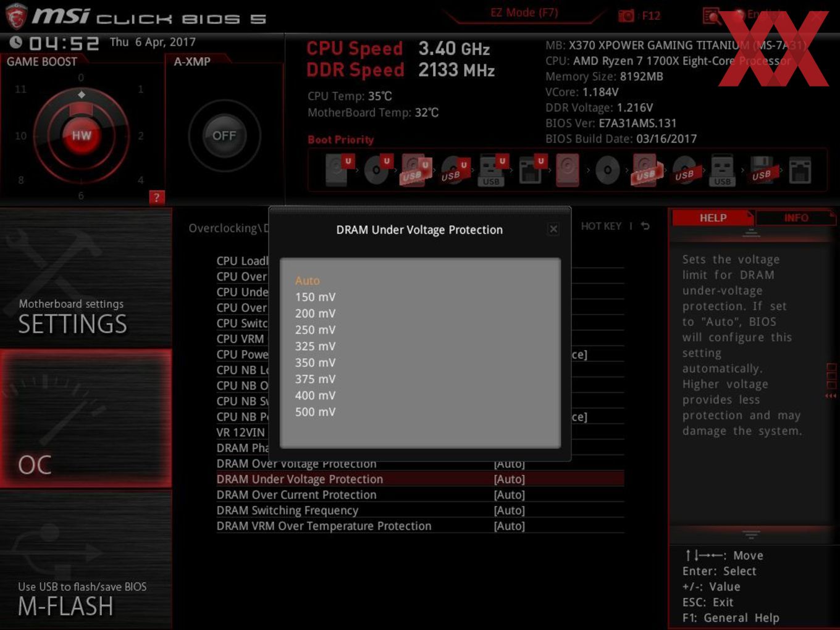Select the UEFI USB CD/DVD boot icon
Viewport: 840px width, 630px height.
pyautogui.click(x=454, y=170)
